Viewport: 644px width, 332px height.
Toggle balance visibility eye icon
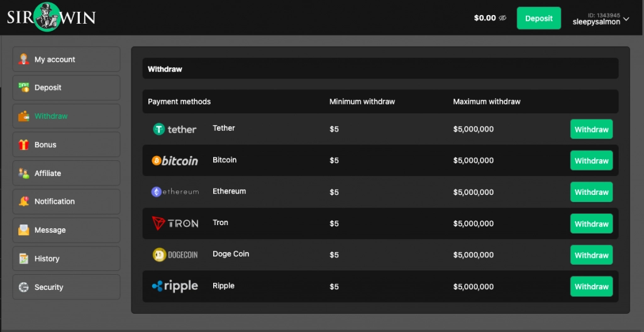(502, 18)
